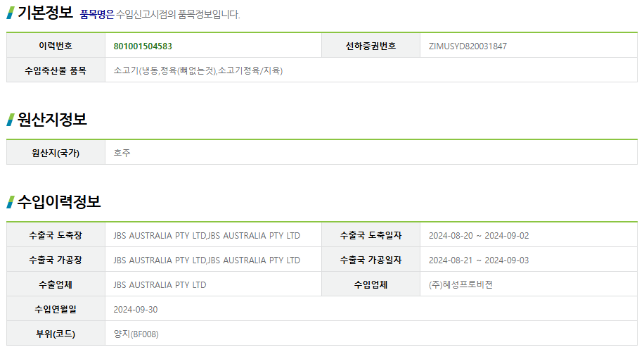Click the slash icon beside 기본정보 heading

[11, 13]
